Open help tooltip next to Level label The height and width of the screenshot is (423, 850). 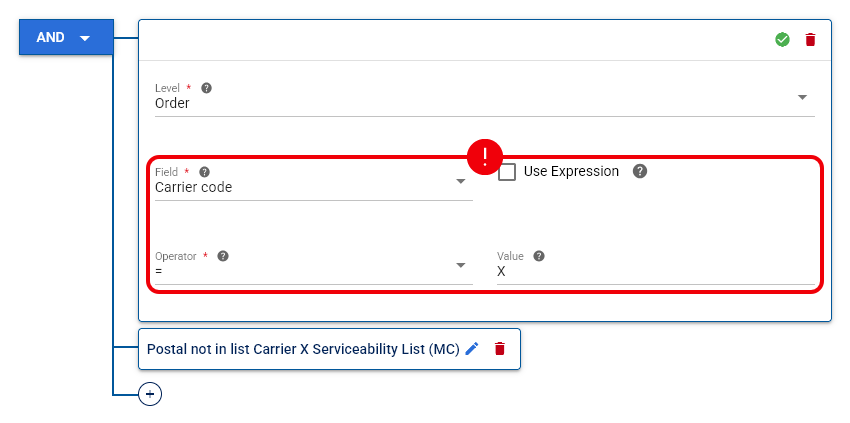click(206, 88)
